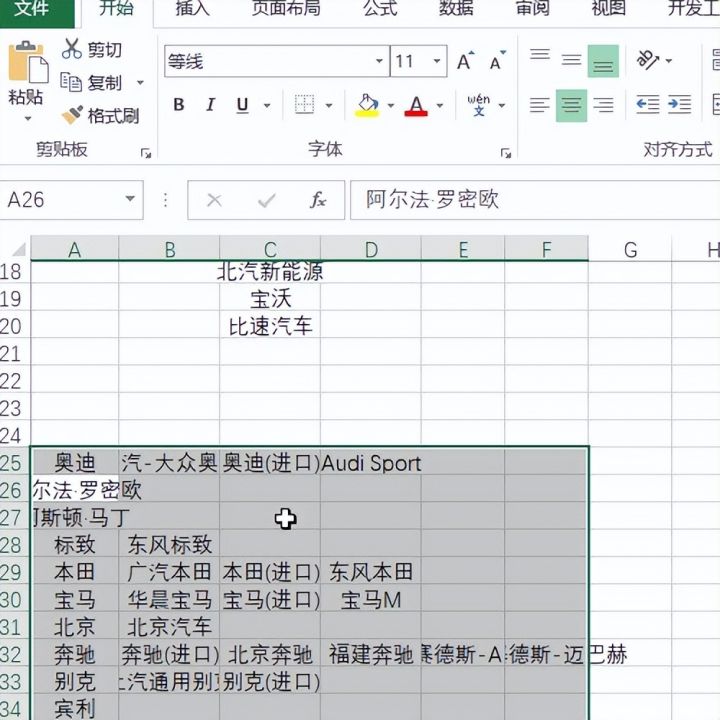
Task: Click cell containing Audi Sport
Action: click(x=371, y=463)
